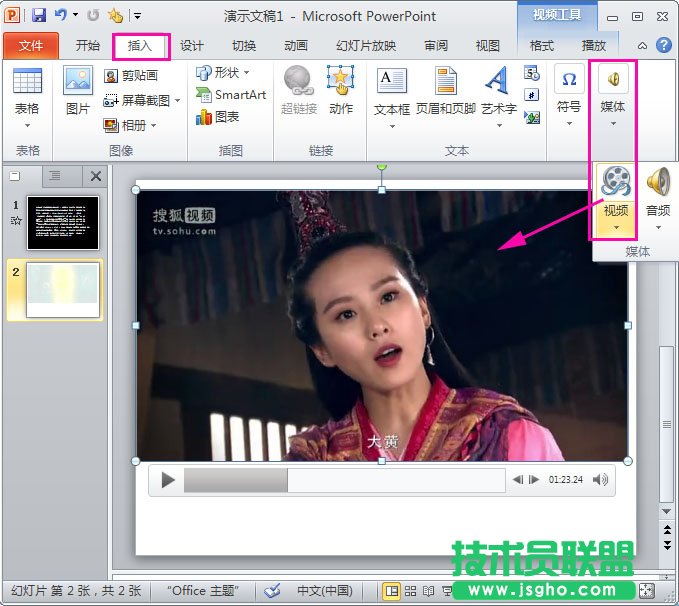Click the 屏幕截图 screenshot button
679x606 pixels.
tap(137, 101)
